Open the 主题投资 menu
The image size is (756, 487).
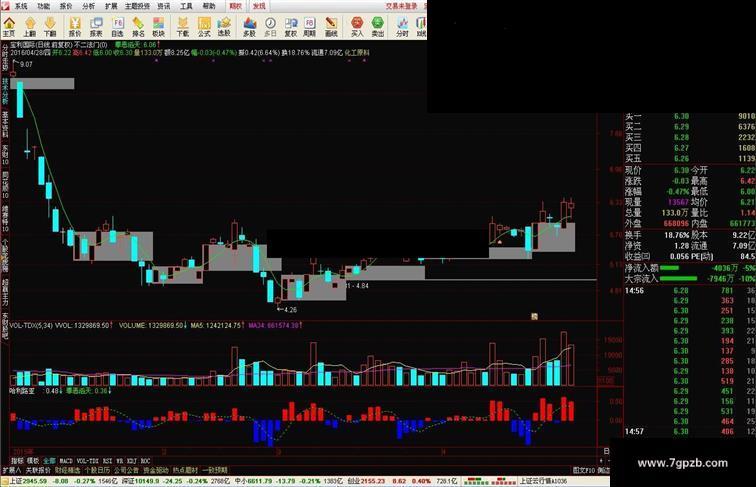coord(137,6)
